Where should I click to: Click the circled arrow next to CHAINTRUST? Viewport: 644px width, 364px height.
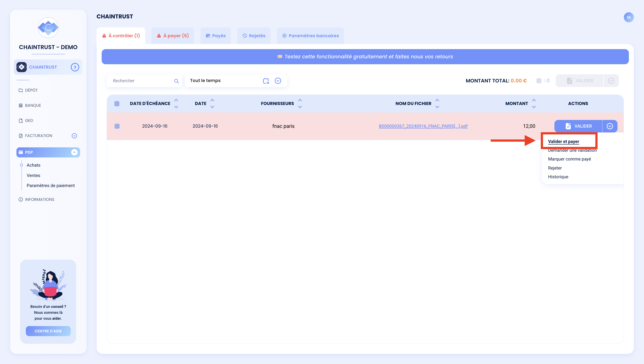coord(75,67)
